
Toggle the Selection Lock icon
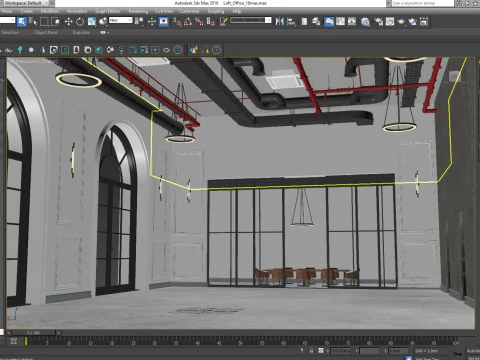coord(311,351)
